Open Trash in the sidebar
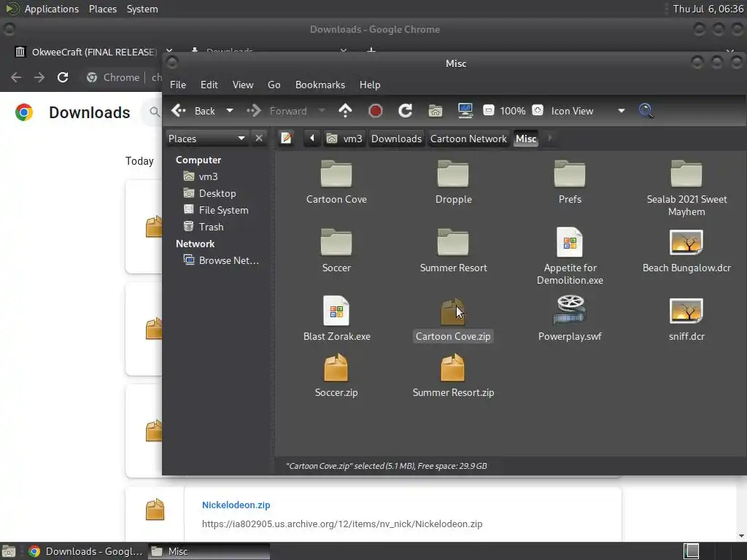 (x=204, y=227)
